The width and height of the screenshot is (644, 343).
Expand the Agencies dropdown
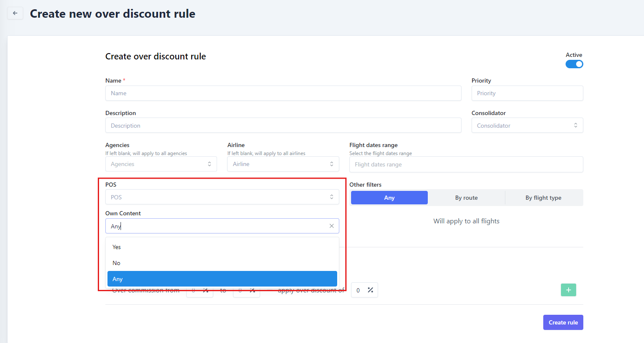(x=161, y=164)
